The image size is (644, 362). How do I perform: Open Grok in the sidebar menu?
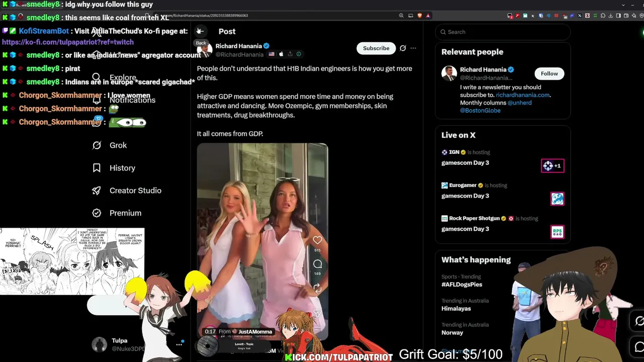(118, 145)
